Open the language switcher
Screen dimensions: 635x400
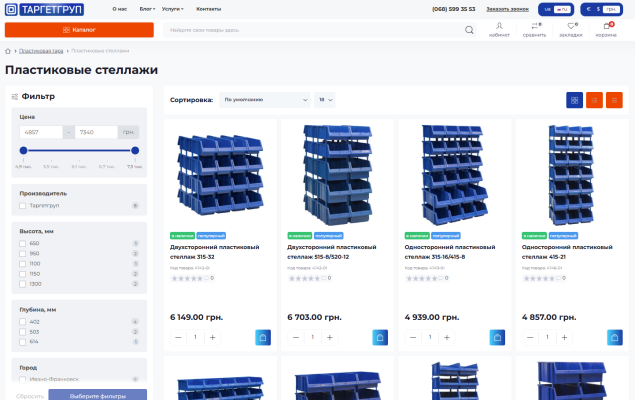click(x=556, y=9)
